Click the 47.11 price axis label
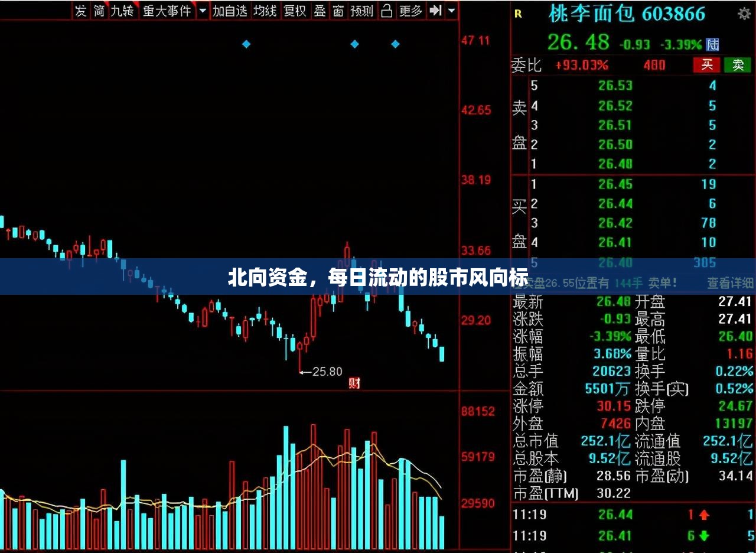 pos(475,40)
